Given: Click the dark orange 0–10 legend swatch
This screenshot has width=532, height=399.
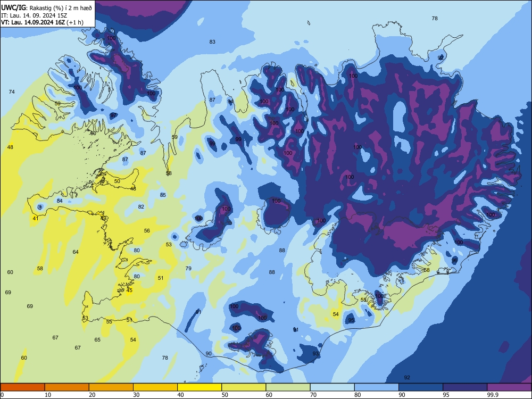Looking at the screenshot, I should point(22,387).
